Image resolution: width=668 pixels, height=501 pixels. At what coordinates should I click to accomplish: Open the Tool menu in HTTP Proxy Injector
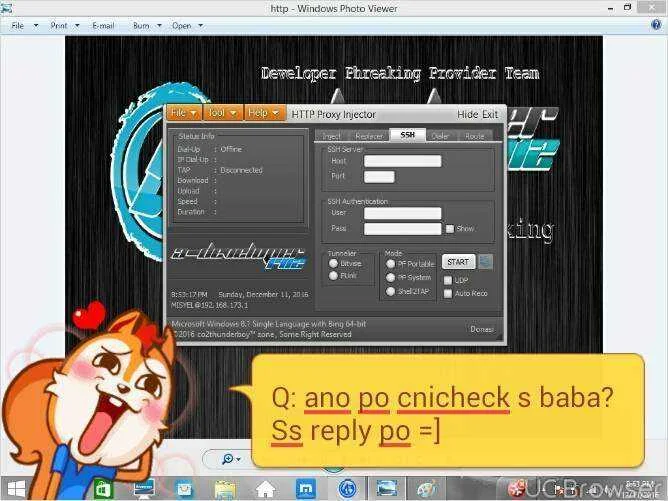222,113
